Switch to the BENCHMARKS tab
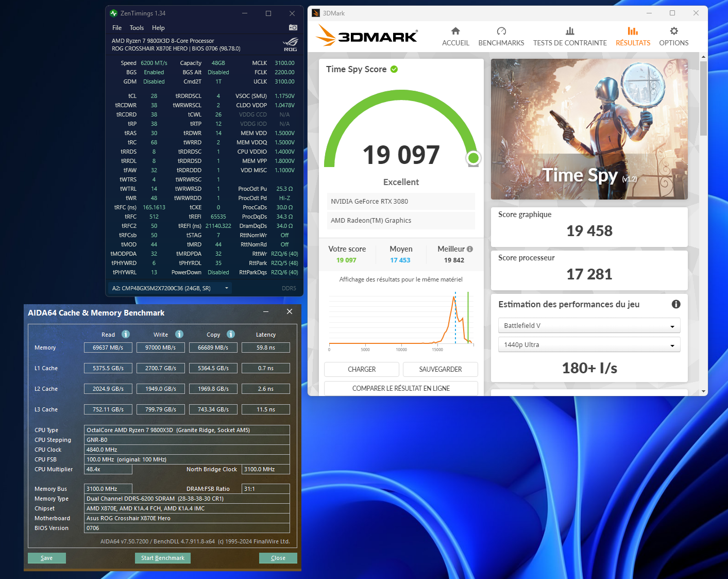 point(501,37)
